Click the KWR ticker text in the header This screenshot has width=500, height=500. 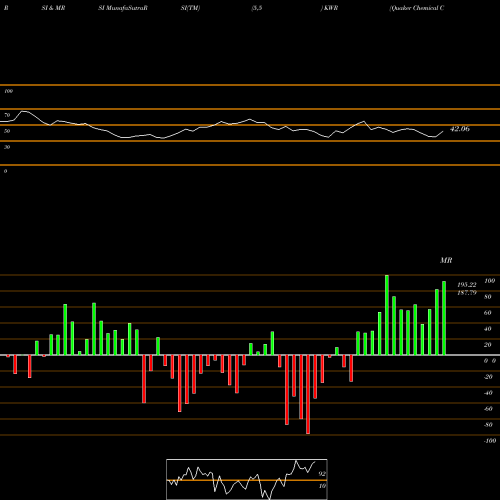pyautogui.click(x=331, y=8)
